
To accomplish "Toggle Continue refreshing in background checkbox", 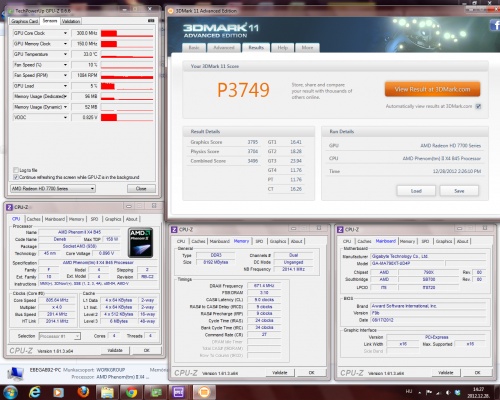I will pyautogui.click(x=15, y=177).
